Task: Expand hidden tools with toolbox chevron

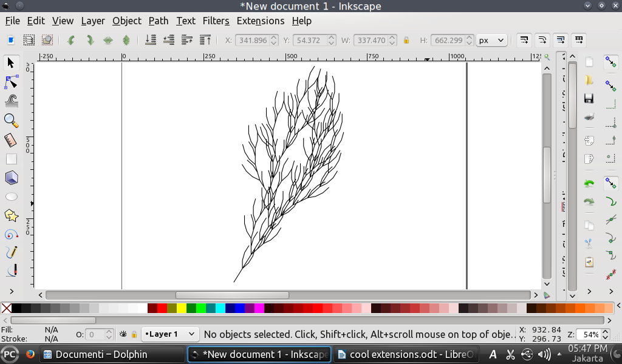Action: tap(11, 292)
